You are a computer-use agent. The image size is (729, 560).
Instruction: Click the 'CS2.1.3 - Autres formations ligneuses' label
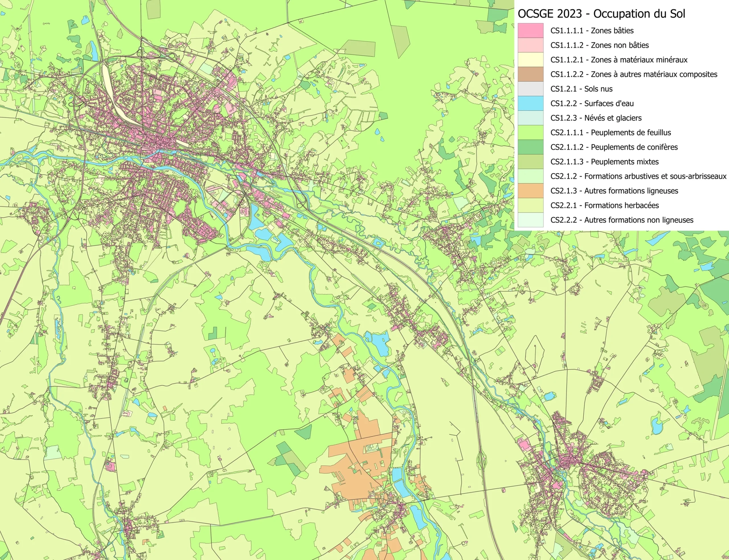[x=615, y=191]
